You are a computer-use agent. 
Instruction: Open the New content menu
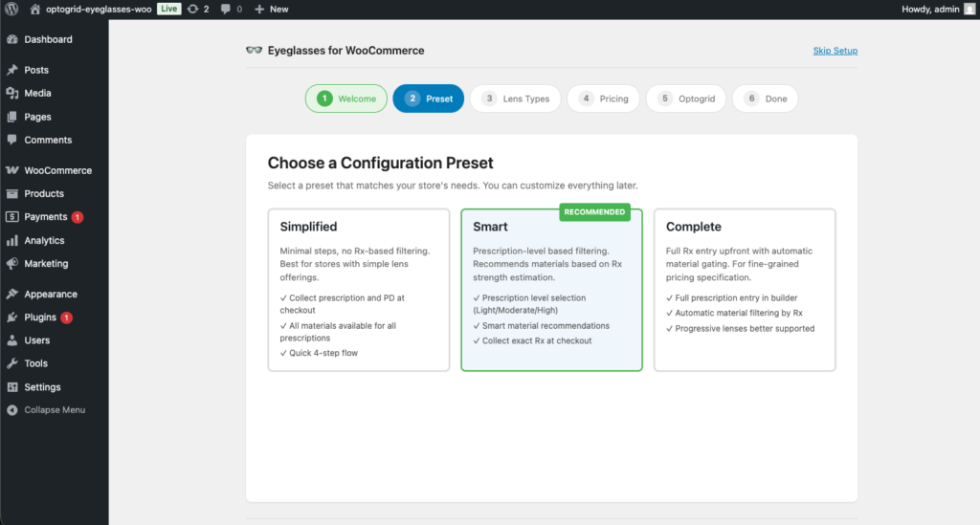point(271,9)
